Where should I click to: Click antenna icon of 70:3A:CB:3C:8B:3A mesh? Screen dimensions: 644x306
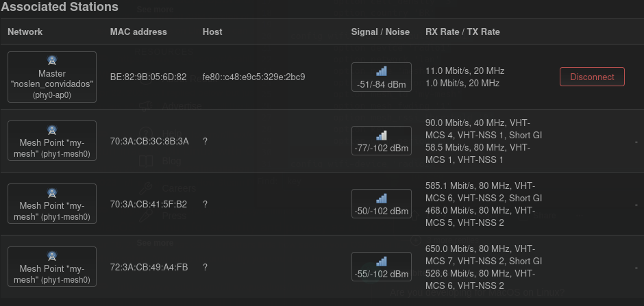pyautogui.click(x=52, y=130)
